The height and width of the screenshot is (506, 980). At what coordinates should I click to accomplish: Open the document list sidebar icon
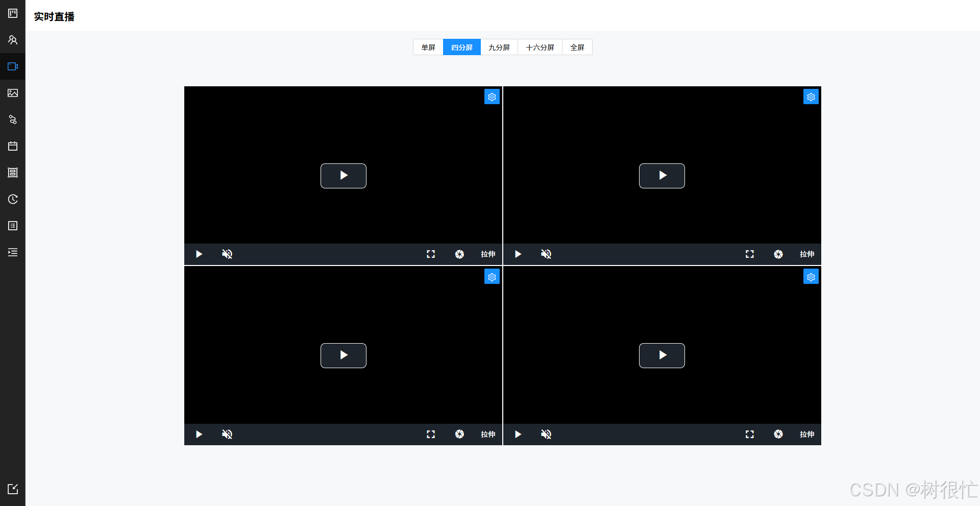(13, 173)
